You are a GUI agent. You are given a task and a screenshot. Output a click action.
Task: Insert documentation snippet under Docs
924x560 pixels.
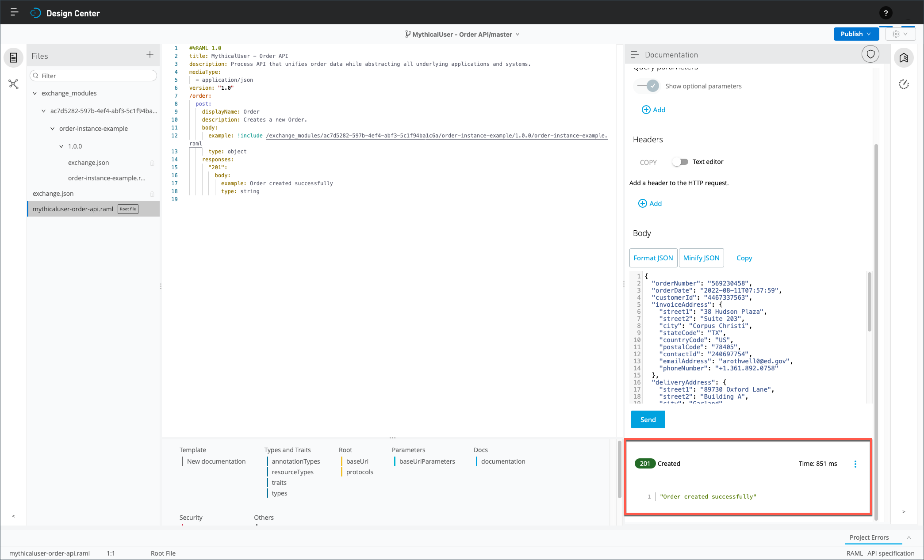(503, 461)
